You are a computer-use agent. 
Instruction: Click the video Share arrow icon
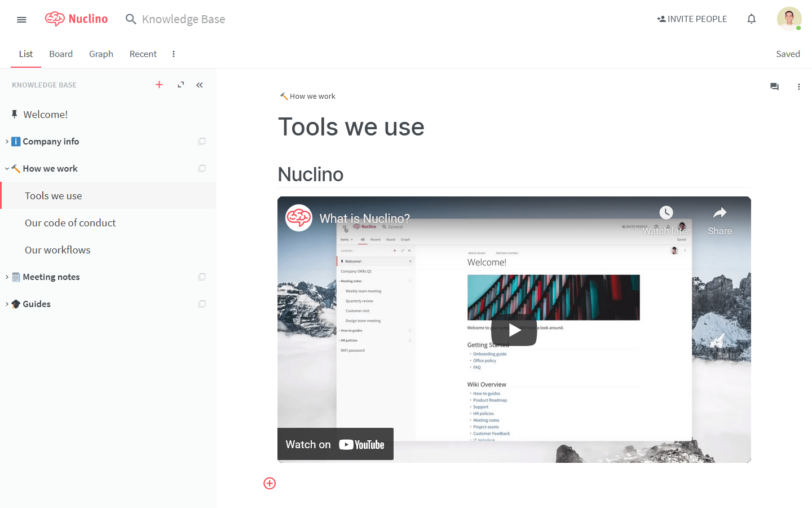click(720, 213)
